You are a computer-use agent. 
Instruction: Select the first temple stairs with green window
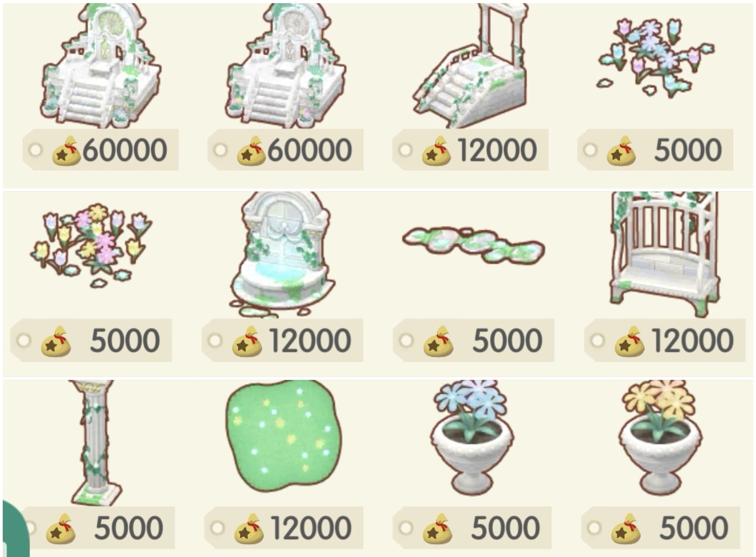(x=100, y=66)
